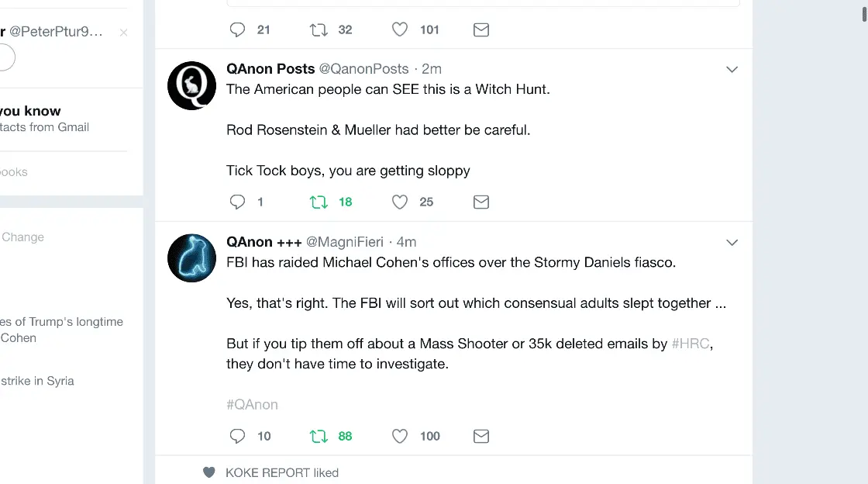Open options dropdown on QAnon Posts tweet
Viewport: 868px width, 484px height.
(732, 70)
